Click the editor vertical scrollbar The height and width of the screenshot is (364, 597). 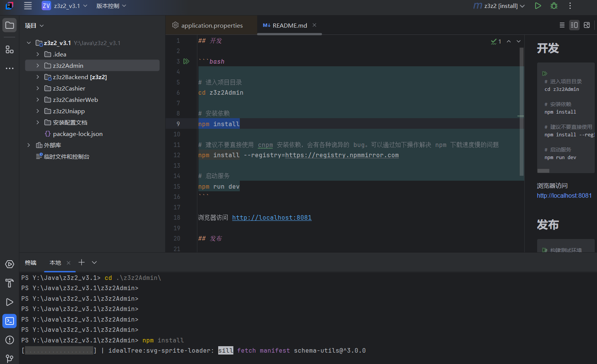[x=522, y=112]
